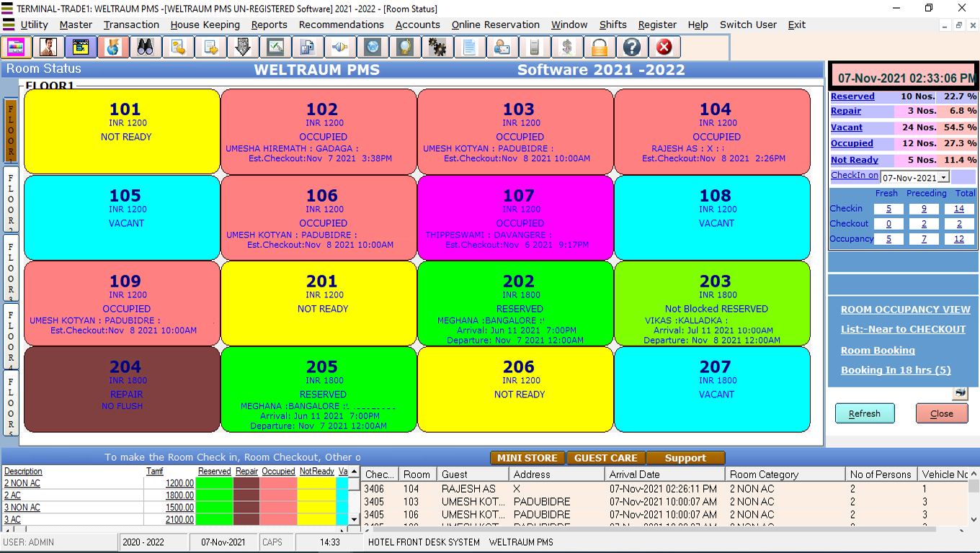Screen dimensions: 980x553
Task: Select magenta room 107 tile
Action: [x=515, y=217]
